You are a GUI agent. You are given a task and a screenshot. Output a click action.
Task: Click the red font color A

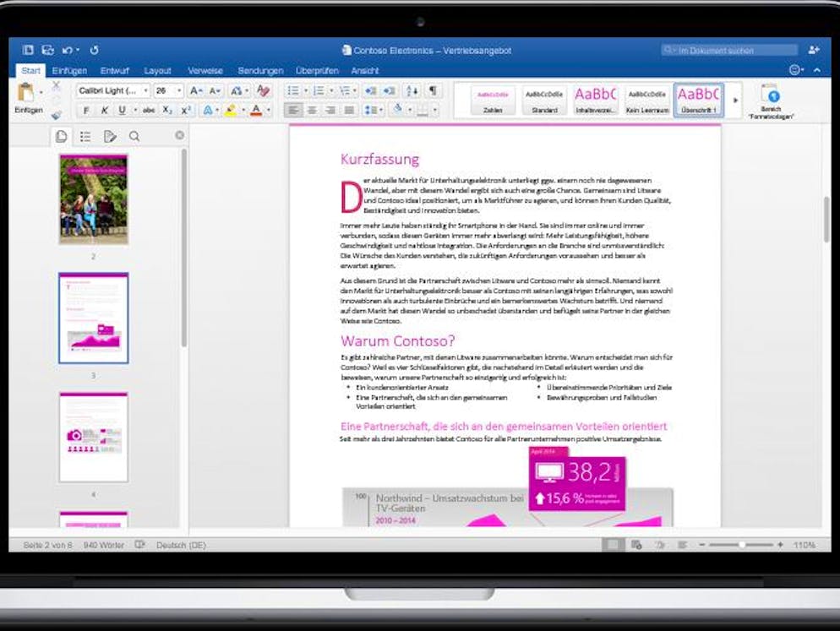257,111
